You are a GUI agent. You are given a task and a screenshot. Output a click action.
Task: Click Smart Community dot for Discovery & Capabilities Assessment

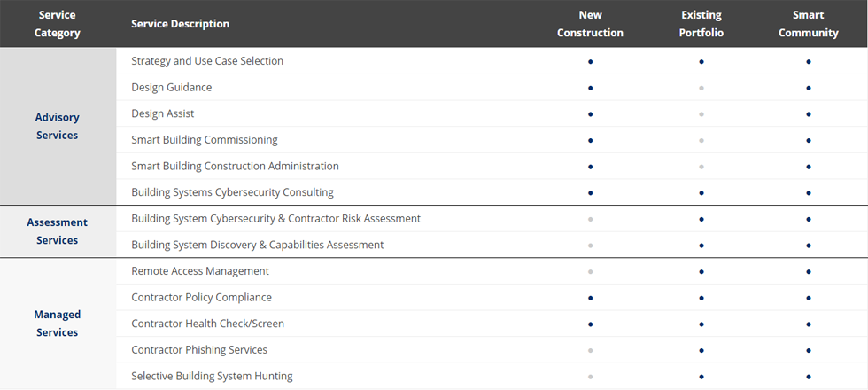click(x=809, y=246)
